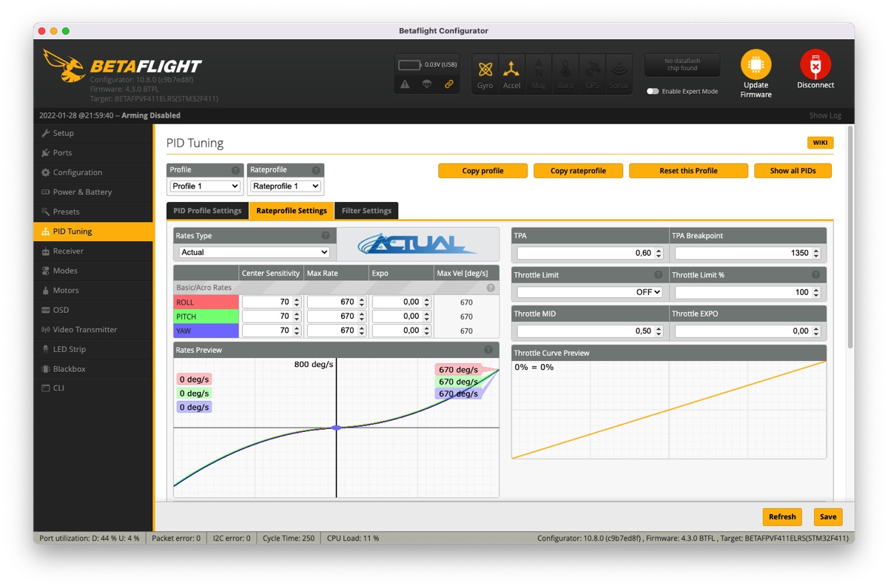Image resolution: width=888 pixels, height=588 pixels.
Task: Switch to Filter Settings tab
Action: [366, 211]
